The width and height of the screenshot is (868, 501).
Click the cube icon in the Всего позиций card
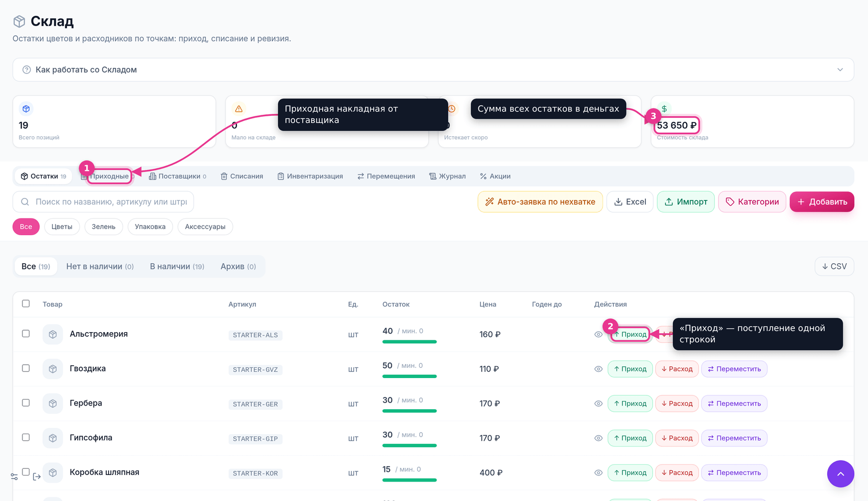pyautogui.click(x=26, y=109)
